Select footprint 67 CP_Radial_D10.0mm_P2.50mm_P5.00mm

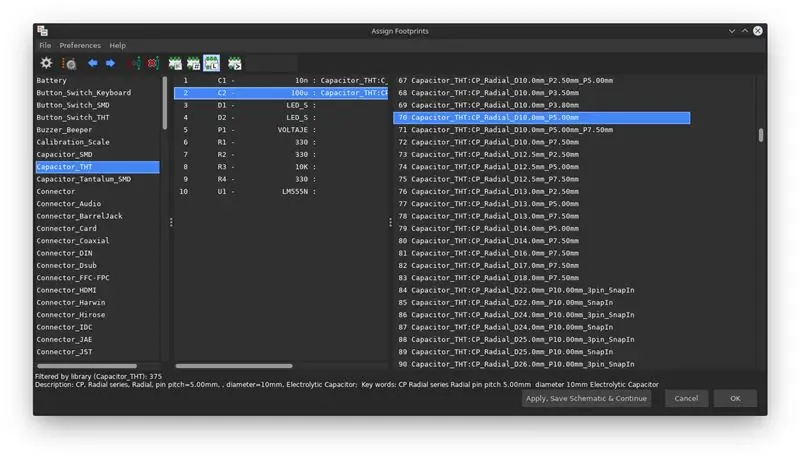(x=541, y=81)
